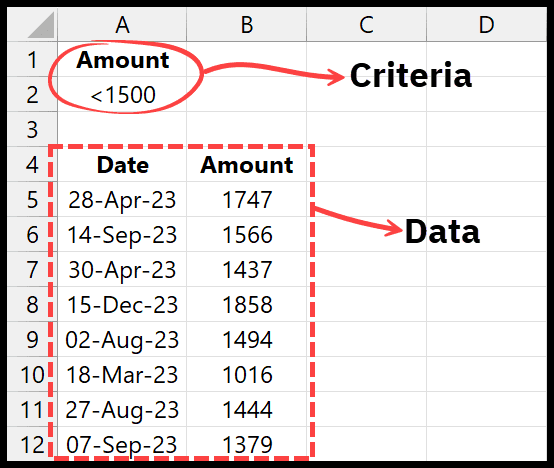Click the select-all triangle corner icon
554x468 pixels.
click(41, 25)
